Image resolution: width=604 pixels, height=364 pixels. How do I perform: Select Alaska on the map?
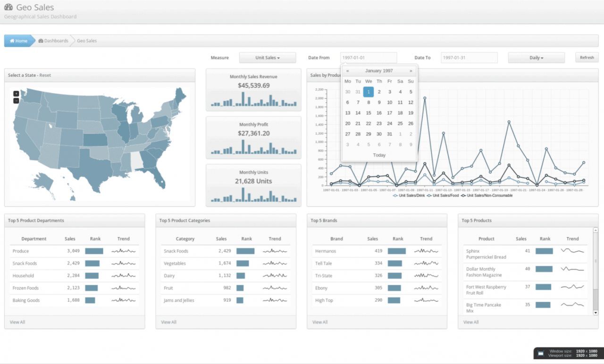45,182
